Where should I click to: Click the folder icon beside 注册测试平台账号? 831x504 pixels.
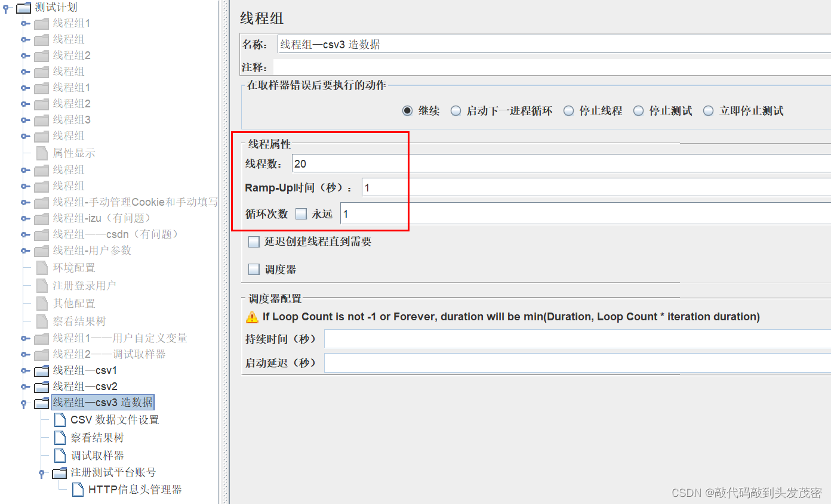(x=59, y=474)
